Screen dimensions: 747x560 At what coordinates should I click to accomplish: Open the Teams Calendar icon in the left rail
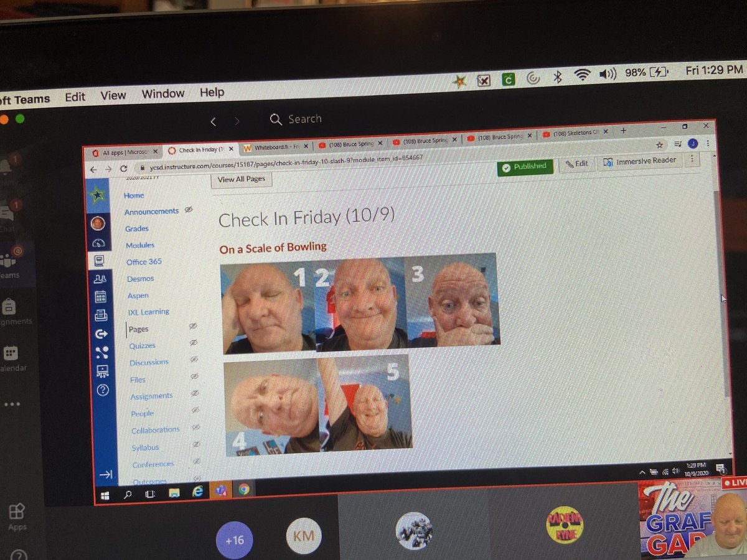click(9, 353)
